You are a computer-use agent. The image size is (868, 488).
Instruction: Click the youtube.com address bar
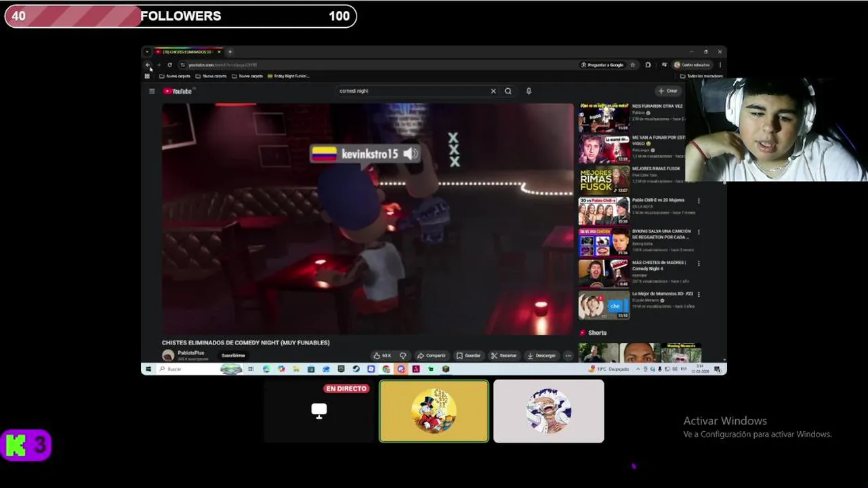pyautogui.click(x=379, y=65)
